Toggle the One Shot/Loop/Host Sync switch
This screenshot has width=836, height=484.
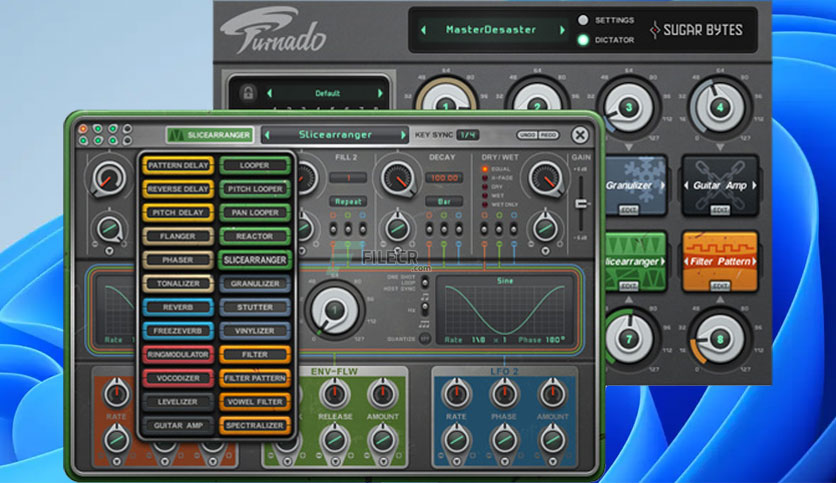click(x=425, y=283)
